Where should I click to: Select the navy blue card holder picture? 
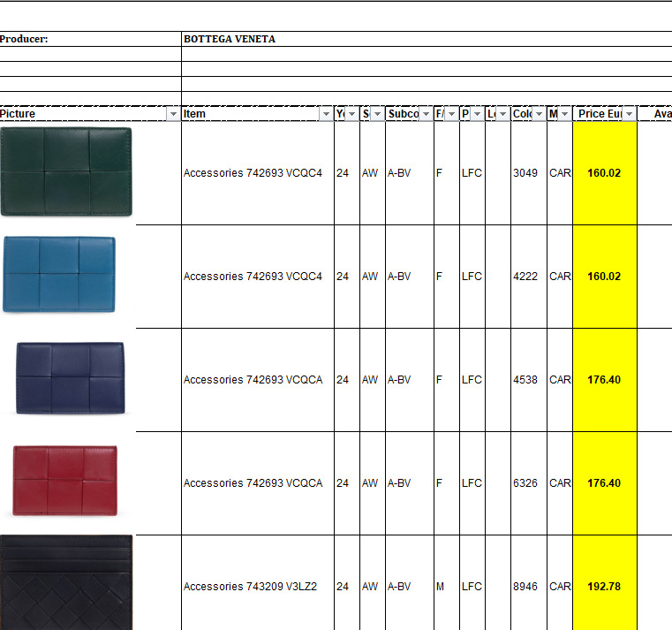coord(71,378)
